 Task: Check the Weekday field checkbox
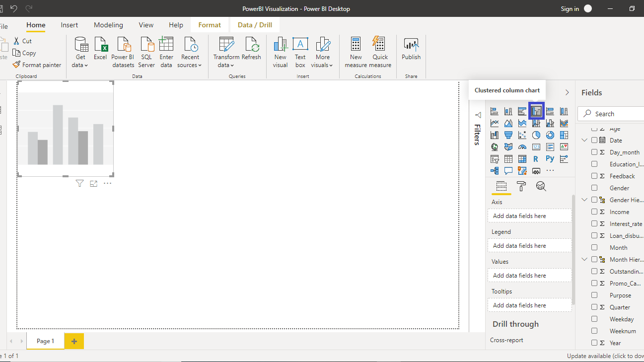pos(594,319)
